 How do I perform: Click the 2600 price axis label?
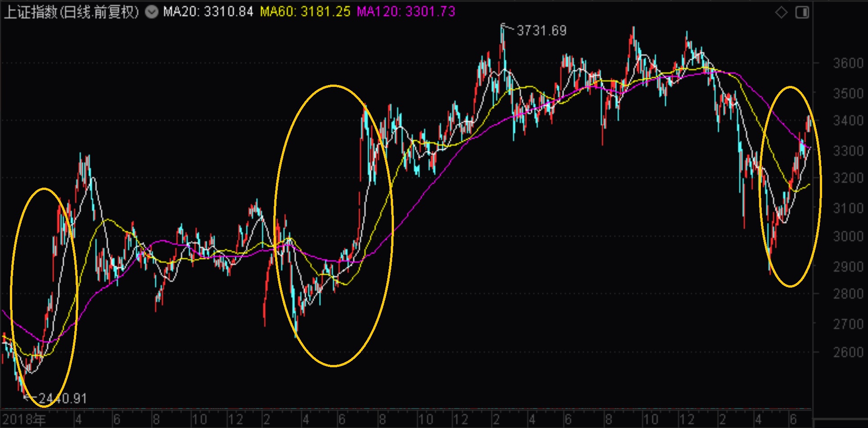coord(848,352)
